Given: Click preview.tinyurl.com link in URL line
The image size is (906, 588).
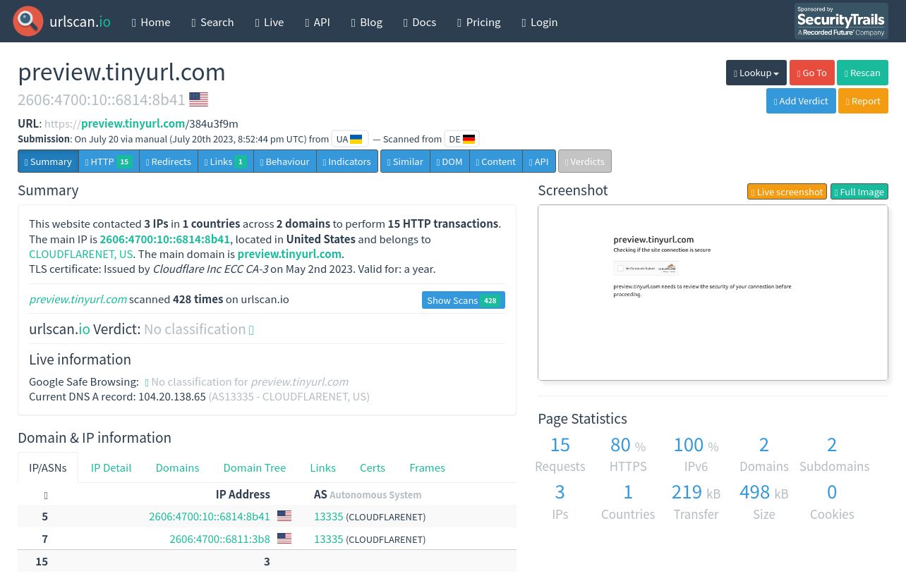Looking at the screenshot, I should 133,123.
